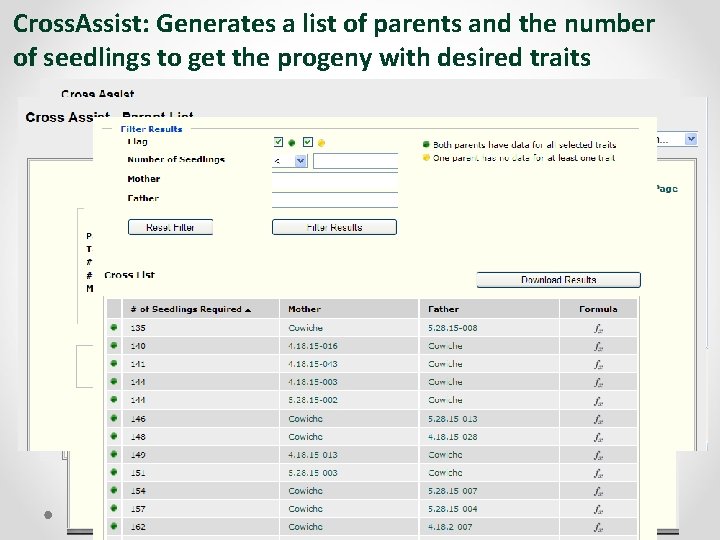The width and height of the screenshot is (720, 540).
Task: Click formula icon for 154 seedlings row
Action: coord(598,491)
